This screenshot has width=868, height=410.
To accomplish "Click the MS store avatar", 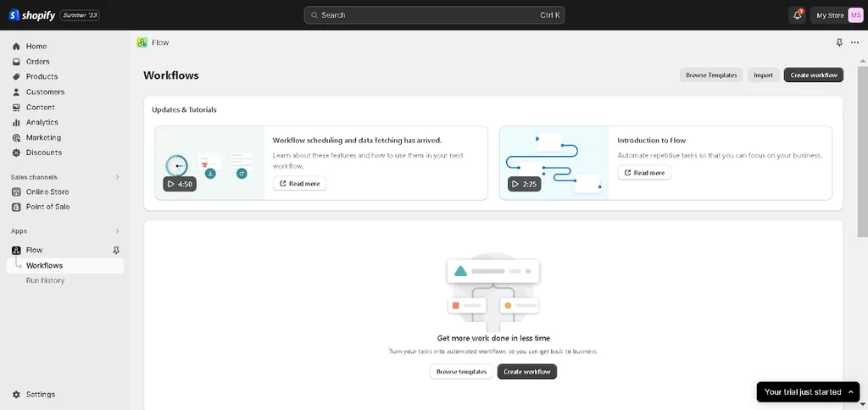I will [x=854, y=15].
